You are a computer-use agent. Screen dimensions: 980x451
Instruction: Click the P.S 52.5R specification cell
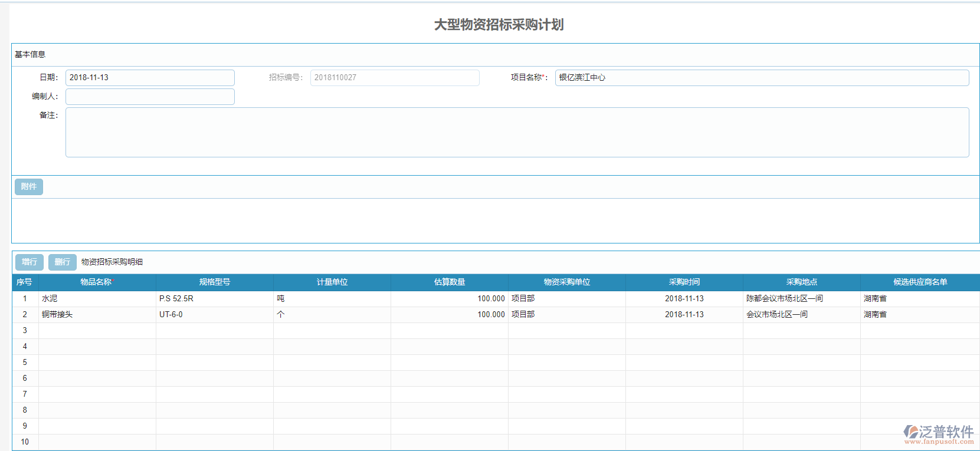pyautogui.click(x=214, y=299)
